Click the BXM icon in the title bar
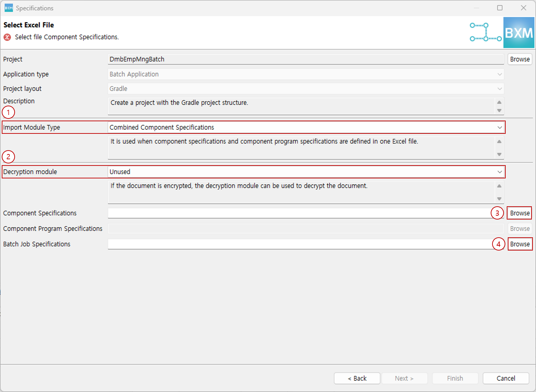 8,8
